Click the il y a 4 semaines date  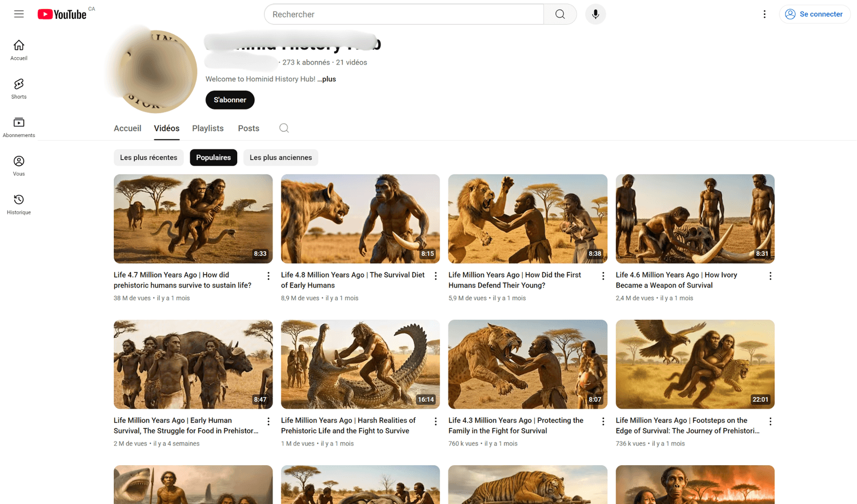pos(177,443)
